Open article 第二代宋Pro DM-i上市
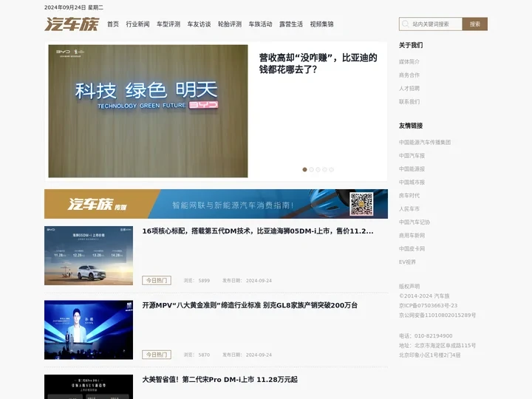 [x=220, y=379]
